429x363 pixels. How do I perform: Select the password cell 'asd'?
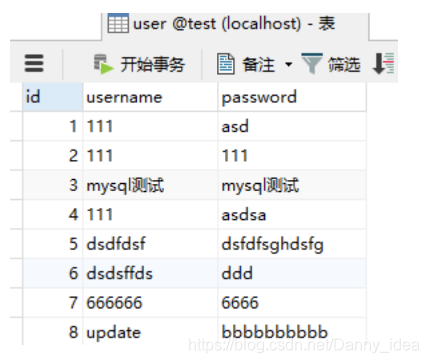(x=292, y=126)
